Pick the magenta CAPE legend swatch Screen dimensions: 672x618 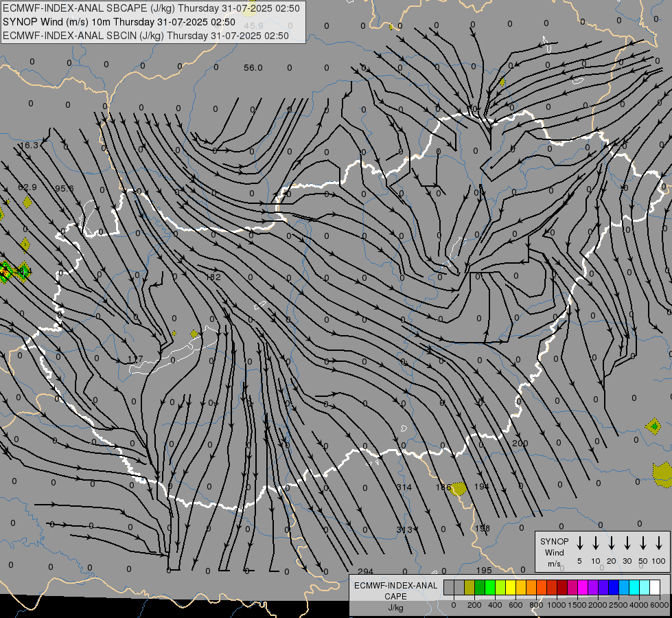coord(583,587)
